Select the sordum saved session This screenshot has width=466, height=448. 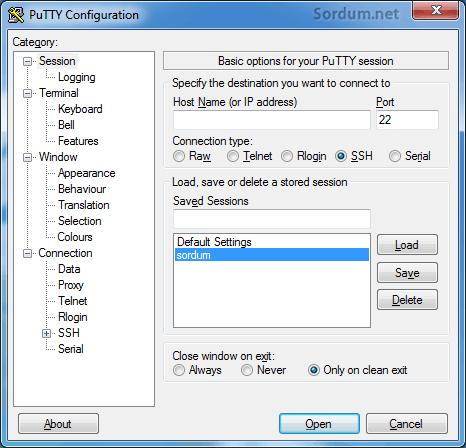[x=272, y=255]
